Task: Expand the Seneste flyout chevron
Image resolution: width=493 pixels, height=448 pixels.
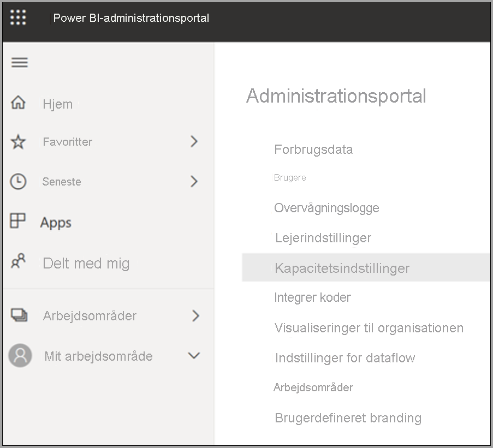Action: [x=194, y=182]
